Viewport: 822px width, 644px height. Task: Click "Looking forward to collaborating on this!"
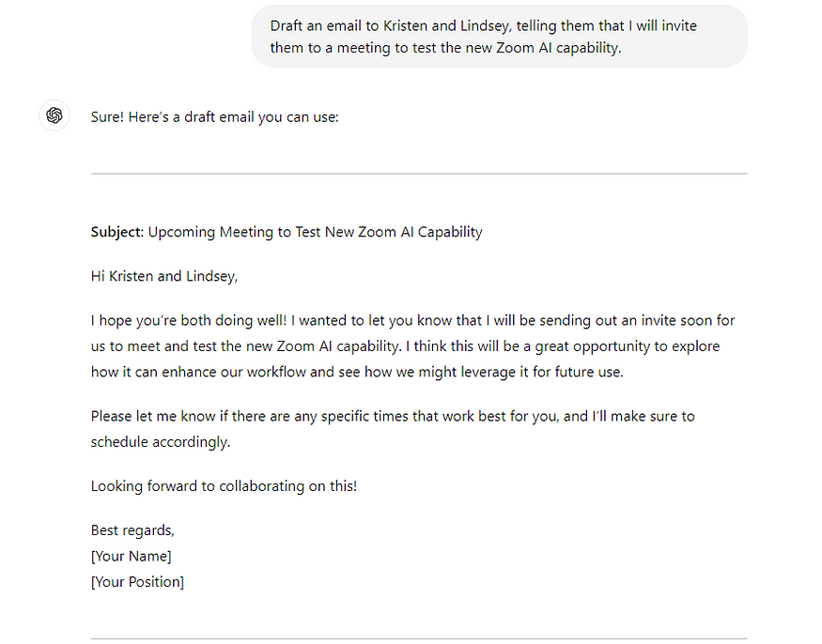point(224,486)
